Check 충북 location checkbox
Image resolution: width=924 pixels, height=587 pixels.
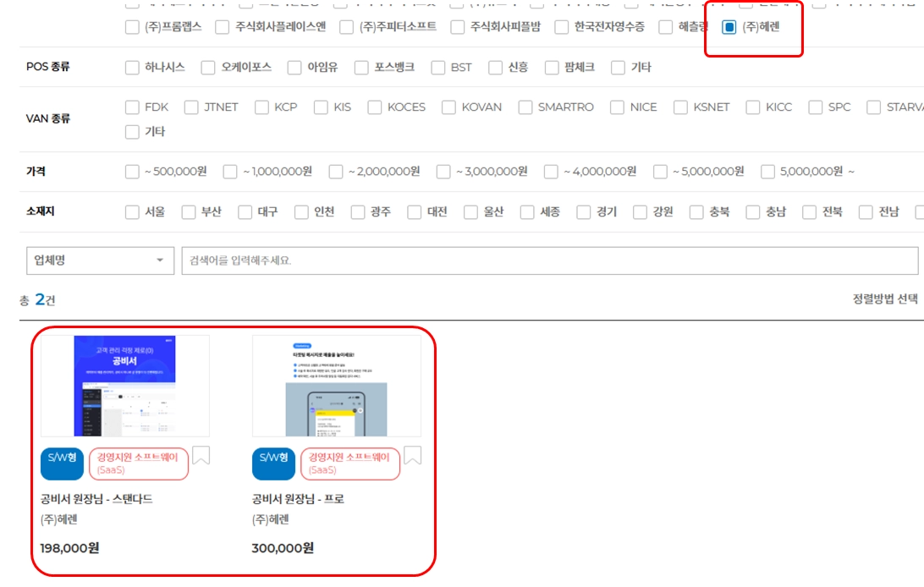696,212
